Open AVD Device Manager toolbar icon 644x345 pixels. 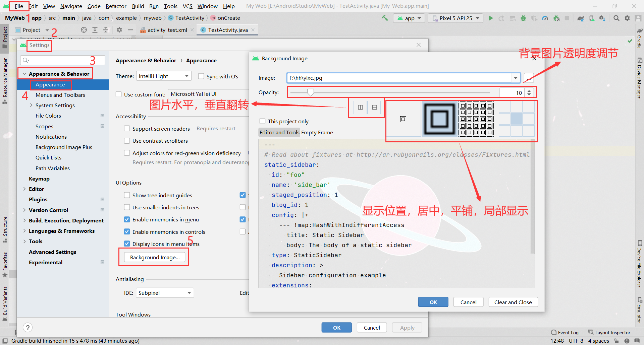pyautogui.click(x=592, y=18)
